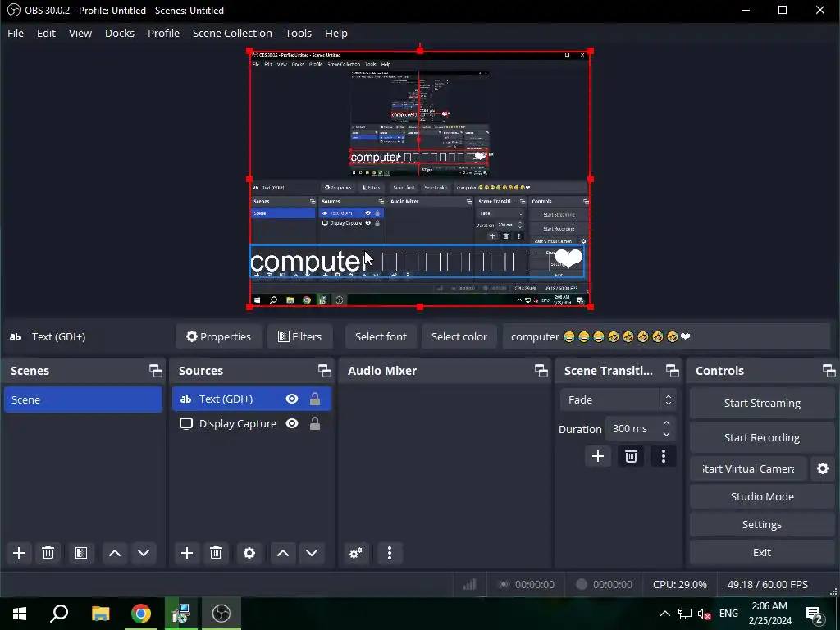Select Text (GDI+) source row
The height and width of the screenshot is (630, 840).
[252, 399]
